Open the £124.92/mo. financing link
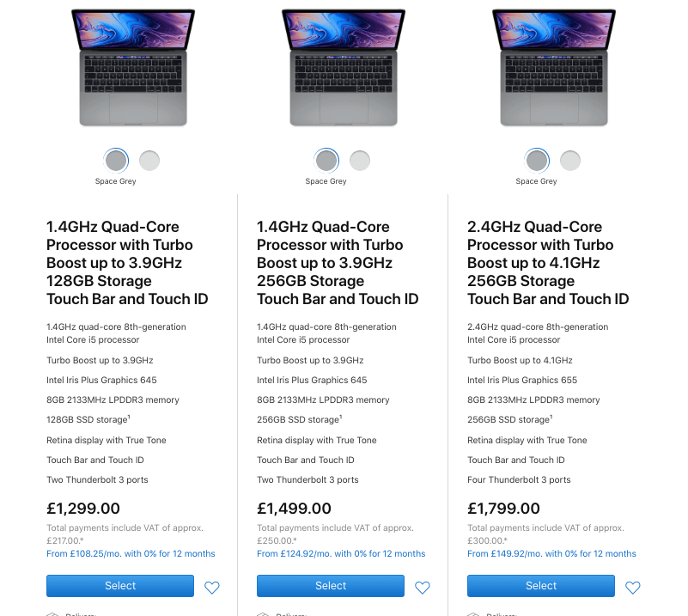This screenshot has height=616, width=688. pos(341,554)
